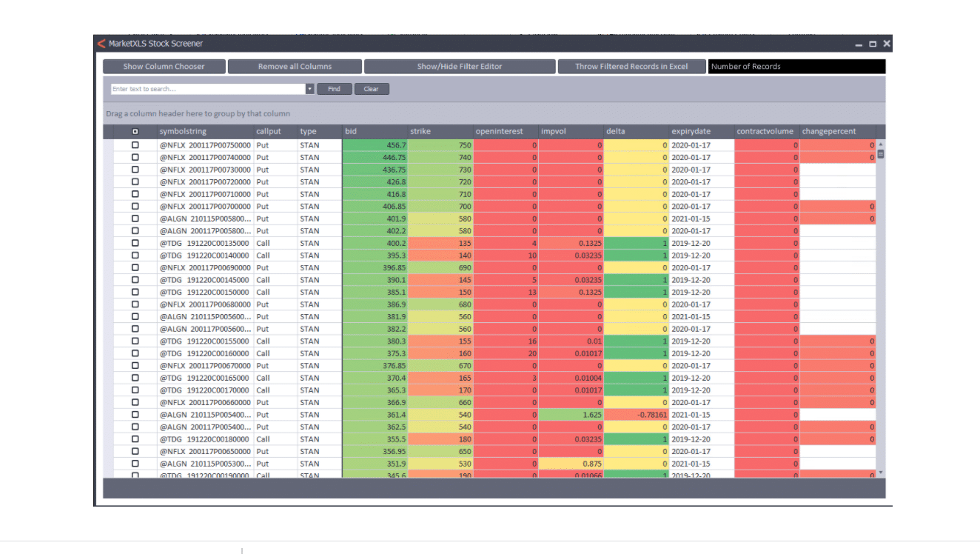
Task: Check the box for NFLX 200117P00650000 row
Action: pos(135,451)
